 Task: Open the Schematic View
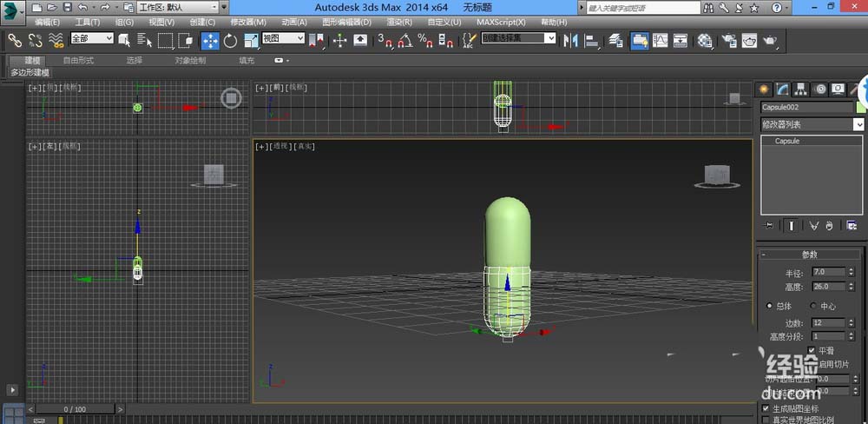tap(681, 41)
